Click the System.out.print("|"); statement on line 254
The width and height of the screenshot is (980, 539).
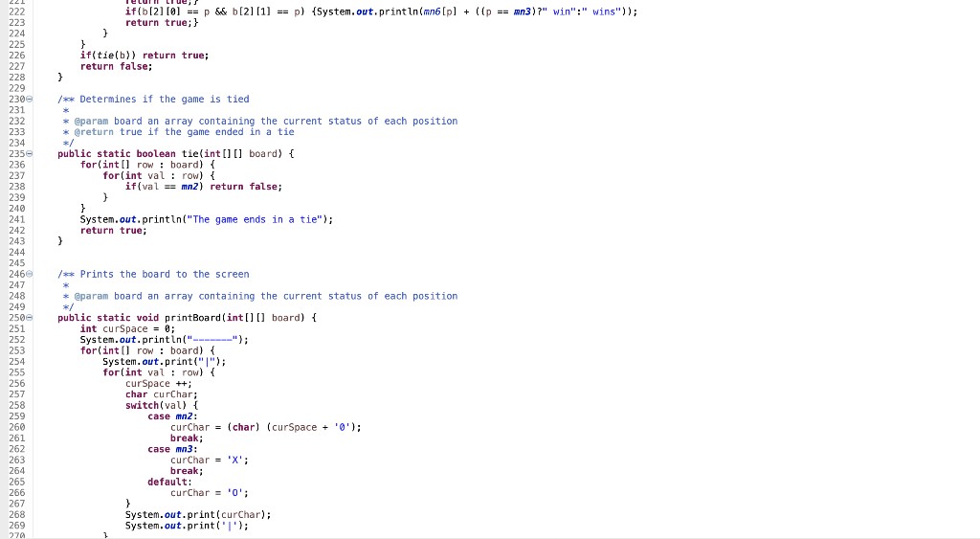tap(165, 362)
